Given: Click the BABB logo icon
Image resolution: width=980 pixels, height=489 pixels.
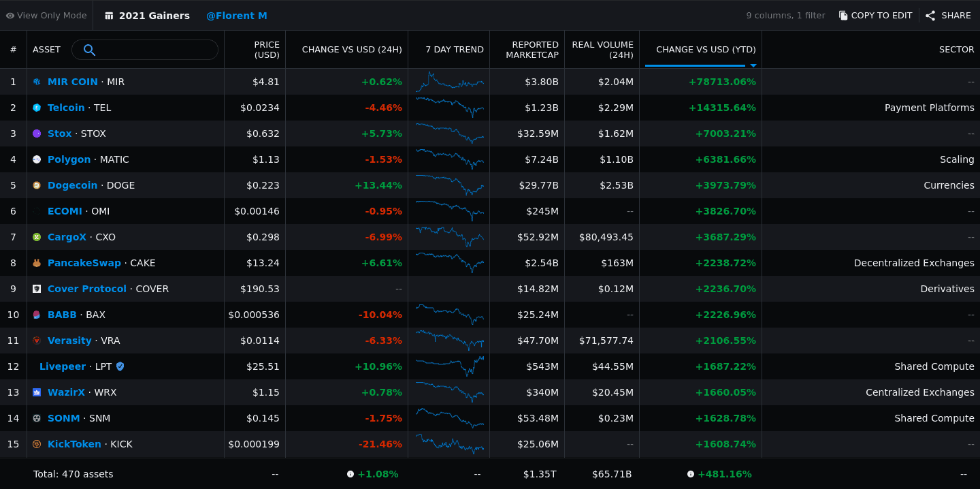Looking at the screenshot, I should tap(37, 315).
